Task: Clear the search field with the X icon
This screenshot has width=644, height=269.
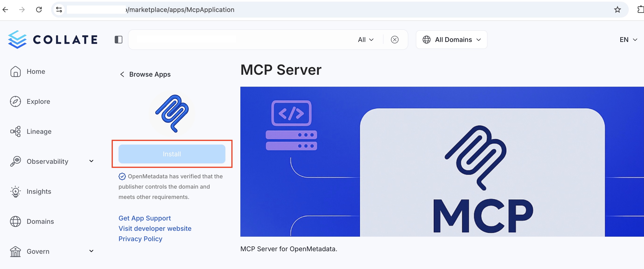Action: (x=395, y=39)
